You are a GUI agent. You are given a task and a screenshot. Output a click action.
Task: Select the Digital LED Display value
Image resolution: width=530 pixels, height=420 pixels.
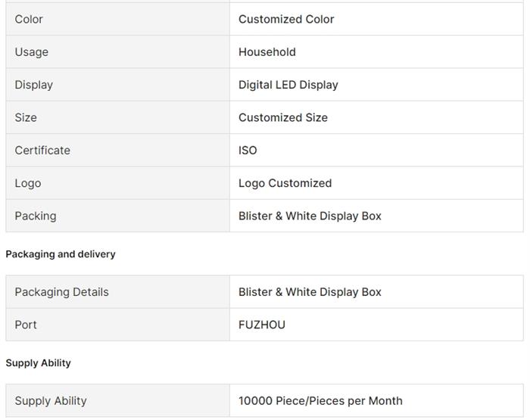[x=288, y=85]
